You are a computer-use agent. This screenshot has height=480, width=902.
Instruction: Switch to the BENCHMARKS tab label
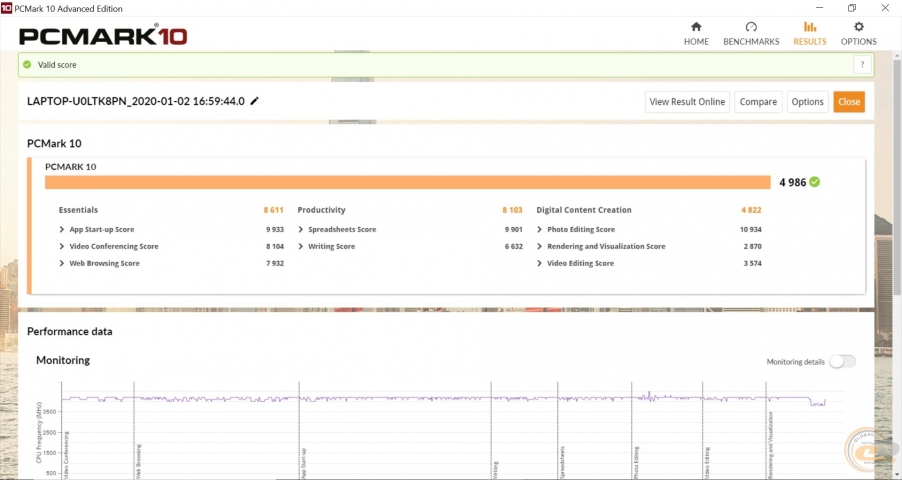pyautogui.click(x=751, y=41)
